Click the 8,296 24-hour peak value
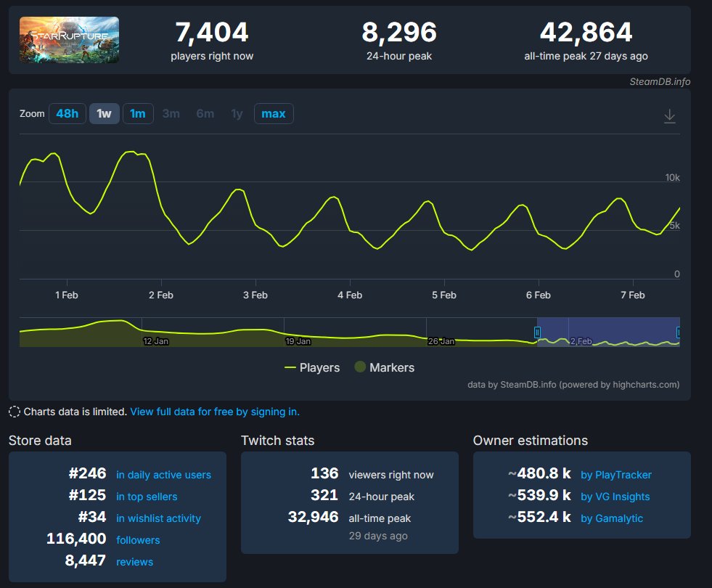The height and width of the screenshot is (588, 712). (399, 32)
